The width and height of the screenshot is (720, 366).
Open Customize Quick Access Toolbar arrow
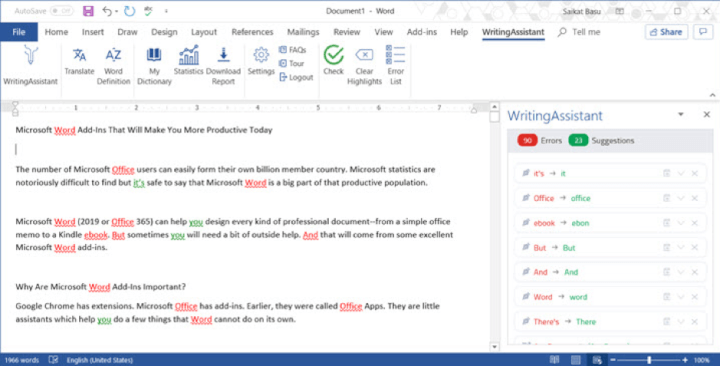click(166, 11)
